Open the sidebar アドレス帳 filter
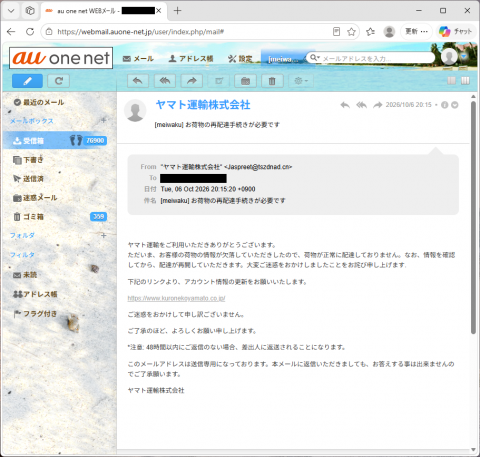Viewport: 480px width, 457px height. click(35, 294)
